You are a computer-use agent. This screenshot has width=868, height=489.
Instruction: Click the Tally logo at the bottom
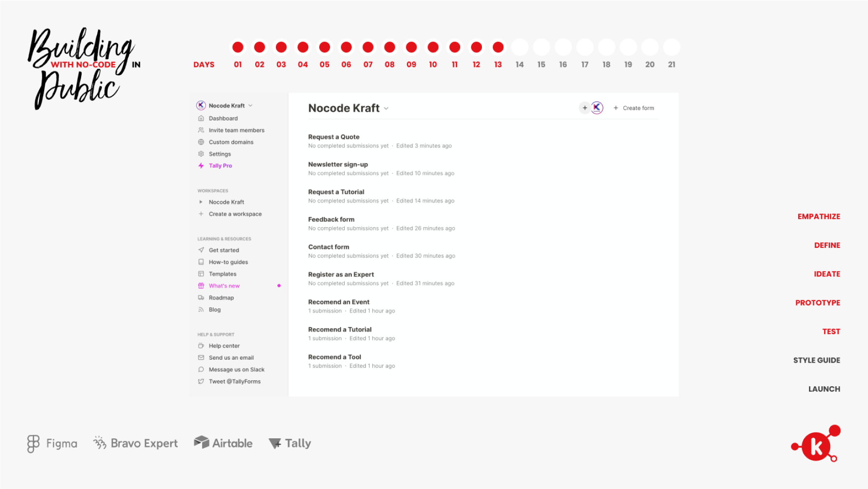tap(290, 443)
